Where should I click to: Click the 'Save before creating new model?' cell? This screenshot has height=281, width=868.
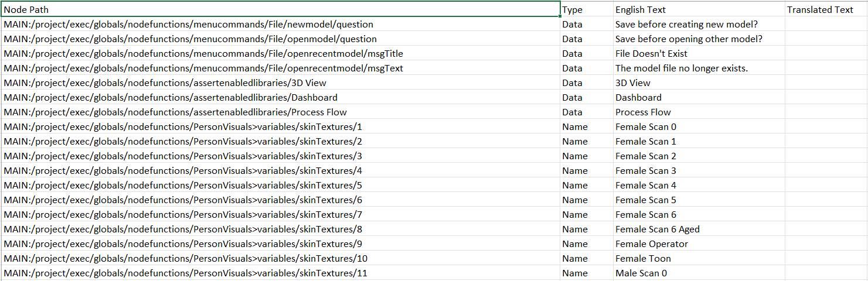pos(699,24)
